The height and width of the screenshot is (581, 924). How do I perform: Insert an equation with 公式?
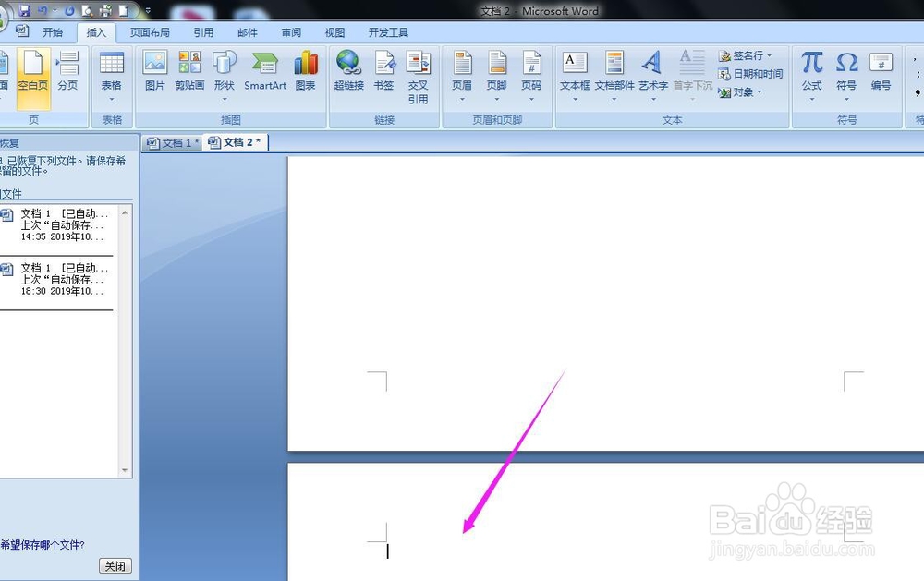click(811, 76)
